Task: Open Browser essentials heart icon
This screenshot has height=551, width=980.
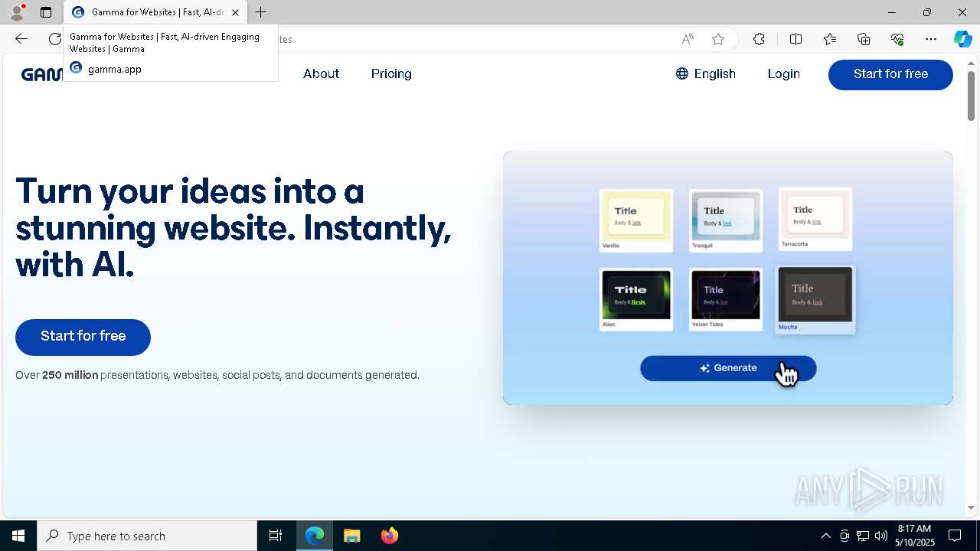Action: click(x=897, y=39)
